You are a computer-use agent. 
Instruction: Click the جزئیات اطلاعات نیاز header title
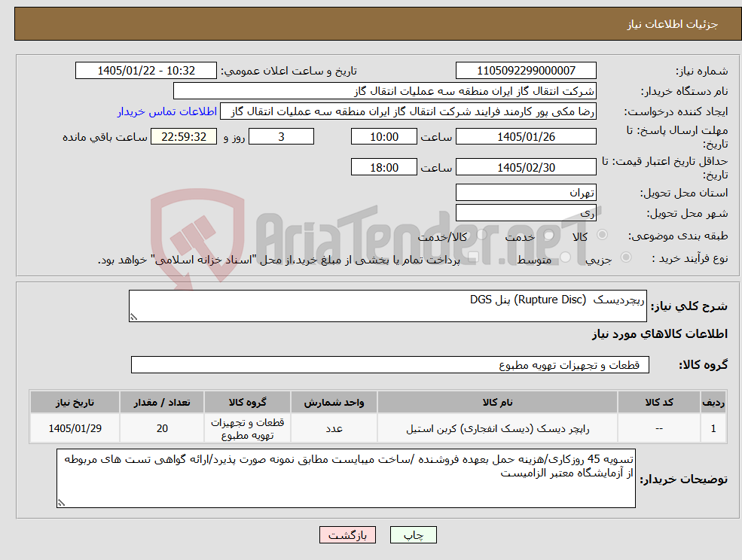point(673,24)
